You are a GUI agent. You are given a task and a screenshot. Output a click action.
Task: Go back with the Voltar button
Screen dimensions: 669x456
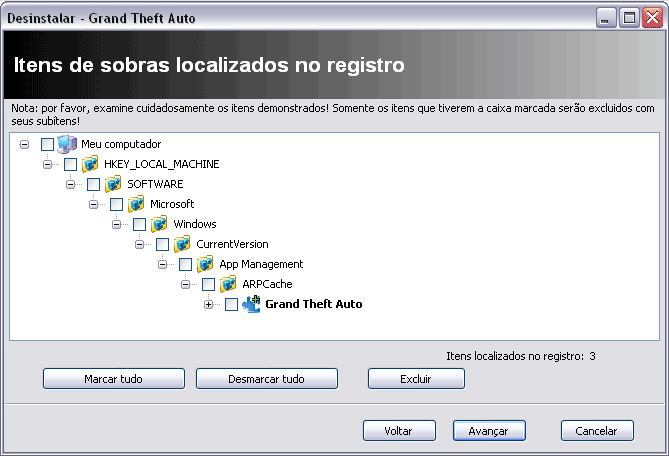[399, 431]
